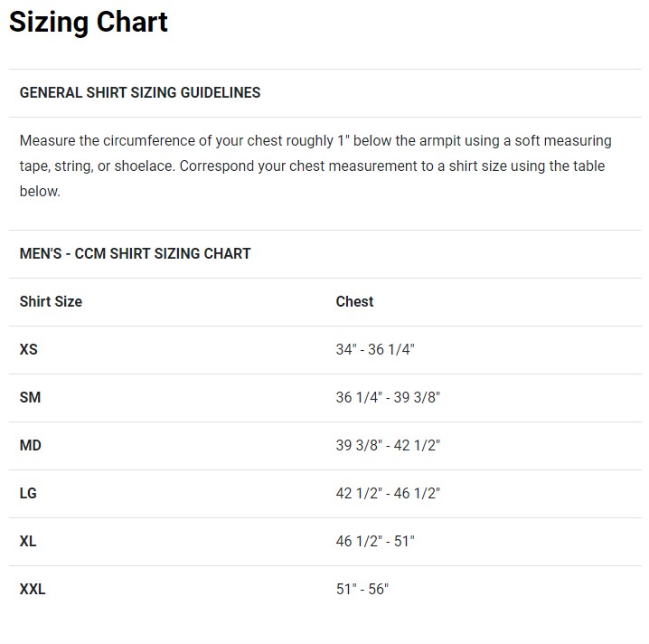Select the SM shirt size label

30,397
